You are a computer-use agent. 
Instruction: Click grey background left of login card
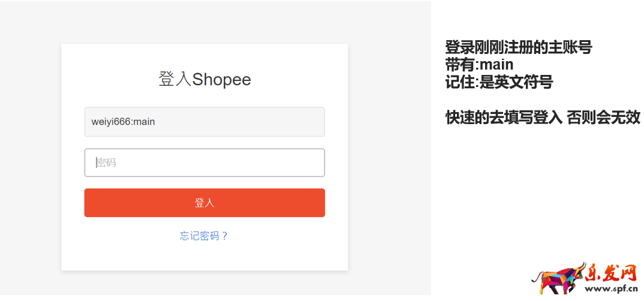30,156
